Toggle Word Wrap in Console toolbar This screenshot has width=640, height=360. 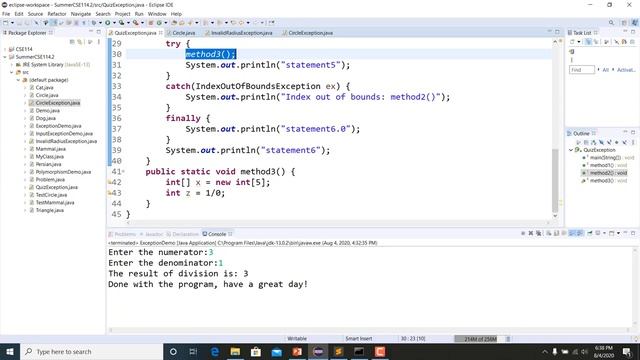click(x=564, y=233)
